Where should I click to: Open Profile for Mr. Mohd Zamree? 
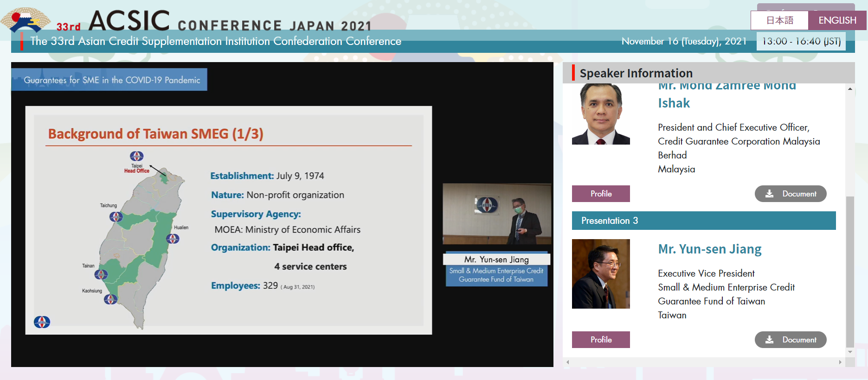point(601,194)
